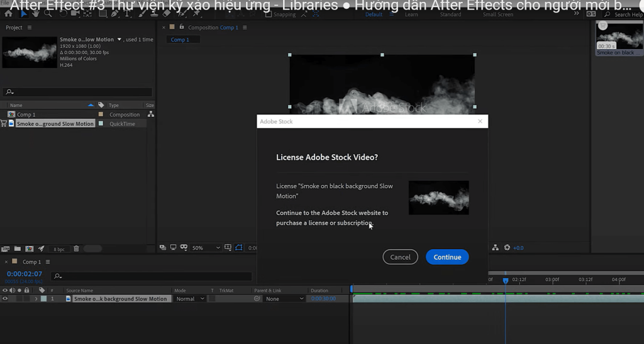Click the label swatch for Smoke footage row
644x344 pixels.
(x=101, y=123)
